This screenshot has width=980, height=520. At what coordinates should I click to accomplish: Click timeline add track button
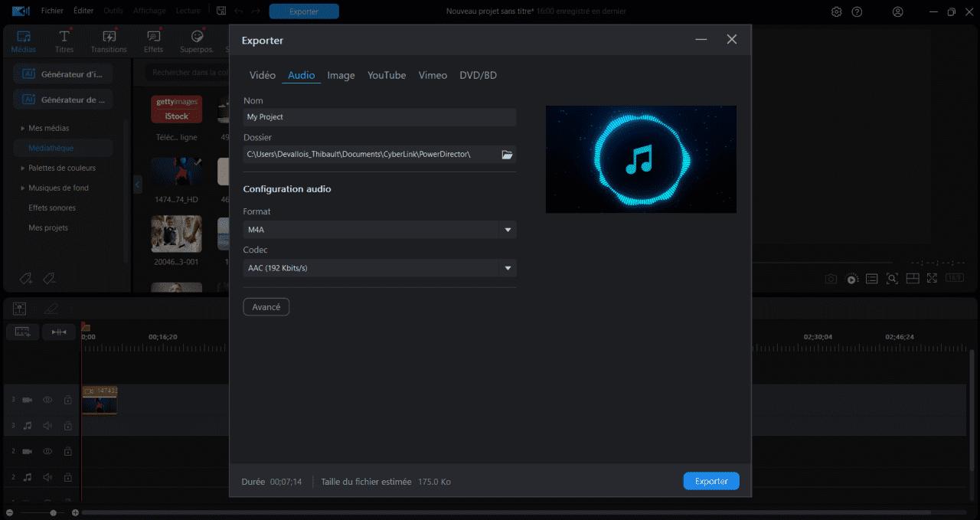pyautogui.click(x=22, y=332)
